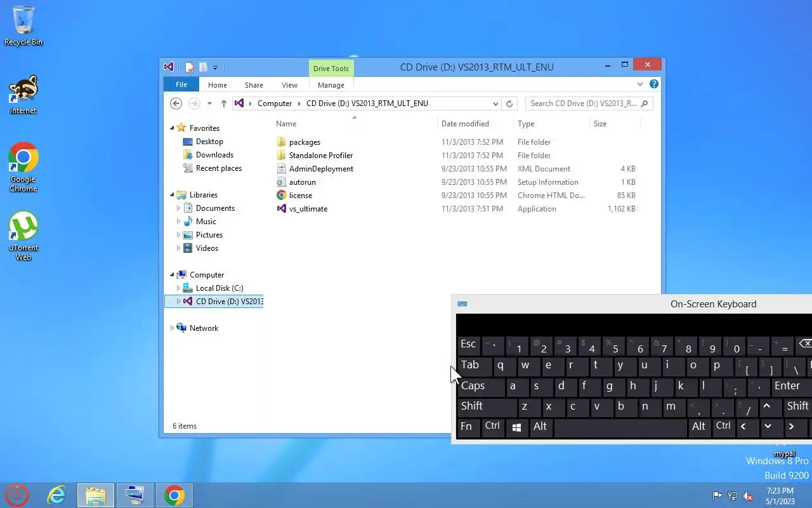Select the Pictures library
Screen dimensions: 812x508
pos(209,235)
